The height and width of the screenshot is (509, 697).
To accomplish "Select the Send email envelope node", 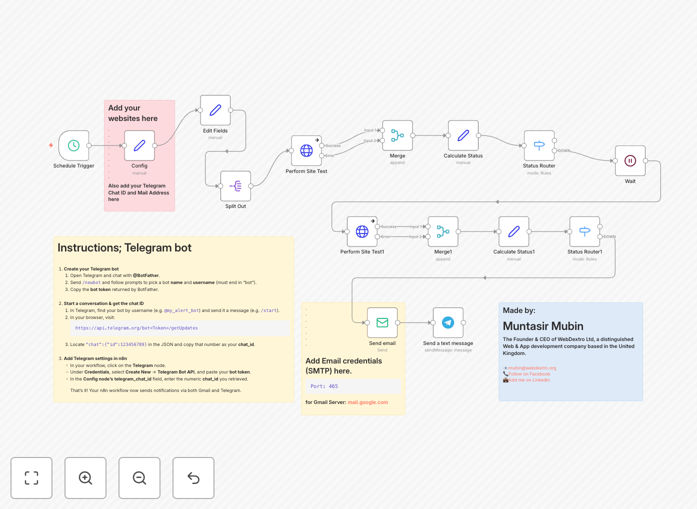I will [382, 322].
